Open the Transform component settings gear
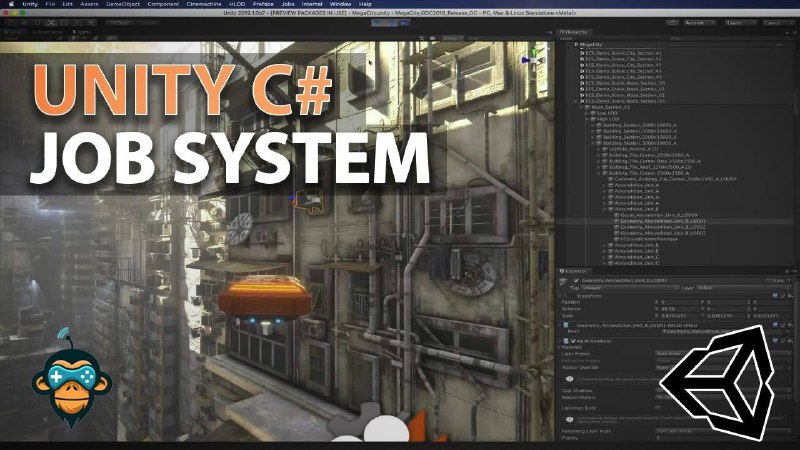This screenshot has height=450, width=800. 790,296
